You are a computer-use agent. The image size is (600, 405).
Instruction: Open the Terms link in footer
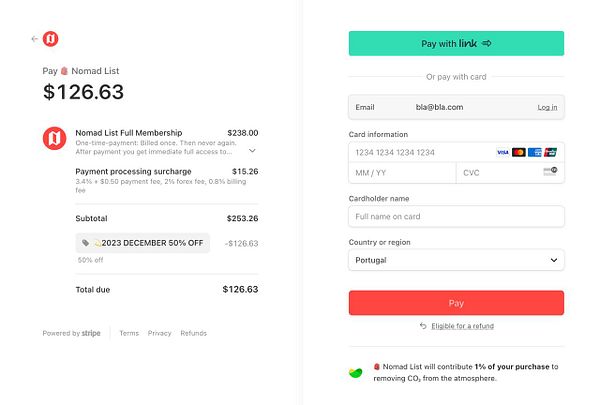(x=129, y=333)
